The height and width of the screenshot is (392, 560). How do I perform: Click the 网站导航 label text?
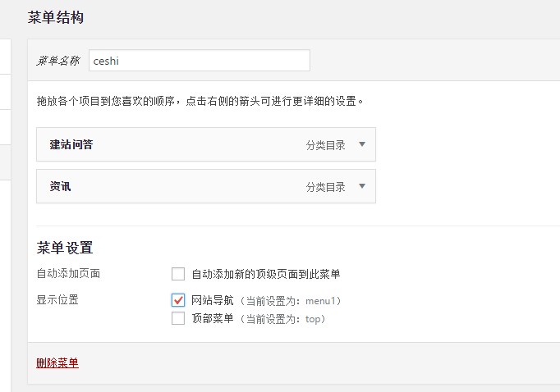(x=212, y=300)
